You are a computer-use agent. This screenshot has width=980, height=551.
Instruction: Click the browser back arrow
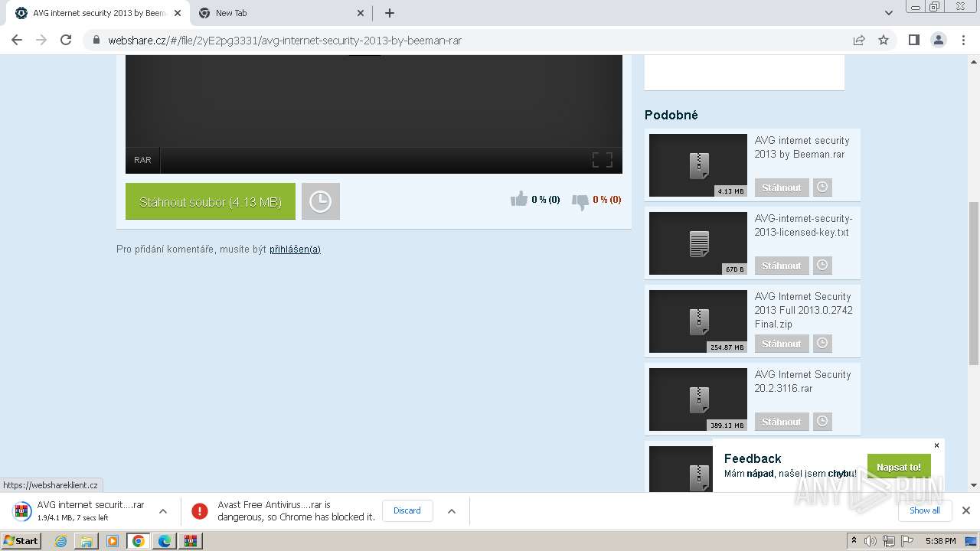pyautogui.click(x=17, y=40)
